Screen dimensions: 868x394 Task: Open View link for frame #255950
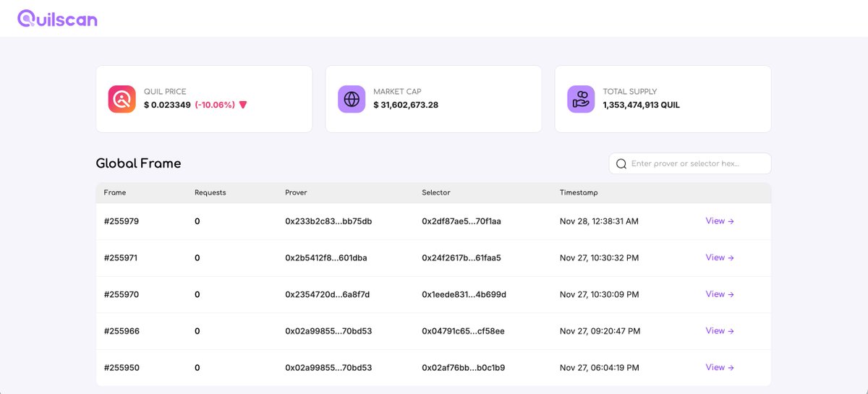click(720, 367)
